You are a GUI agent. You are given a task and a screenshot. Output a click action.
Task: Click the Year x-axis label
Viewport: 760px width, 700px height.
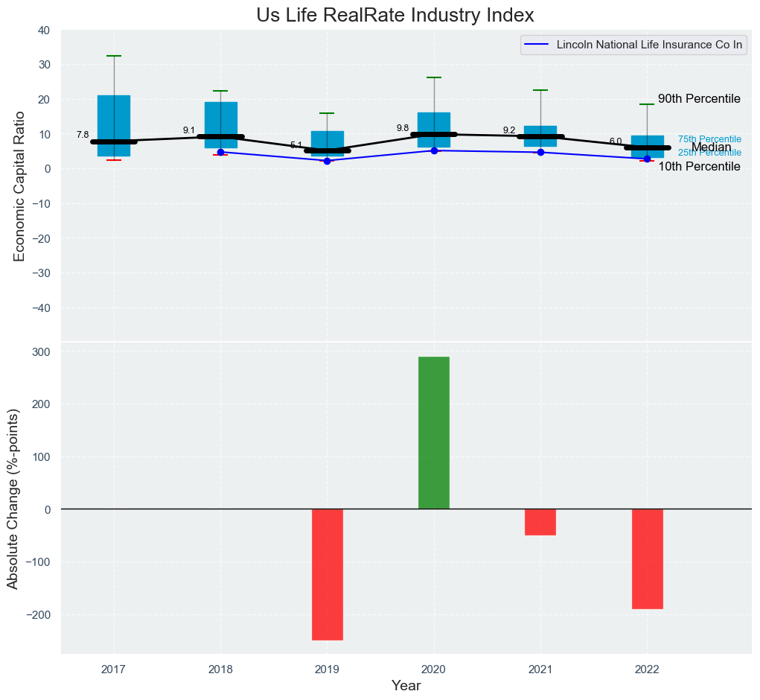point(406,686)
